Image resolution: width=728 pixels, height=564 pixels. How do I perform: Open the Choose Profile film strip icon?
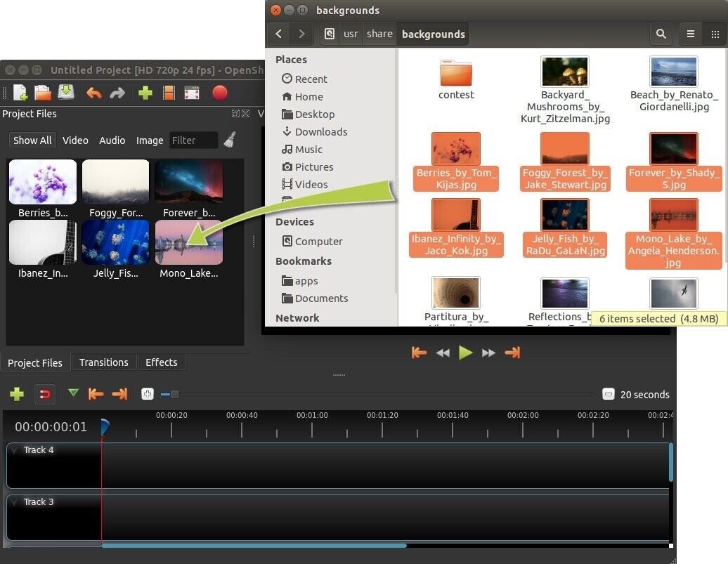169,92
